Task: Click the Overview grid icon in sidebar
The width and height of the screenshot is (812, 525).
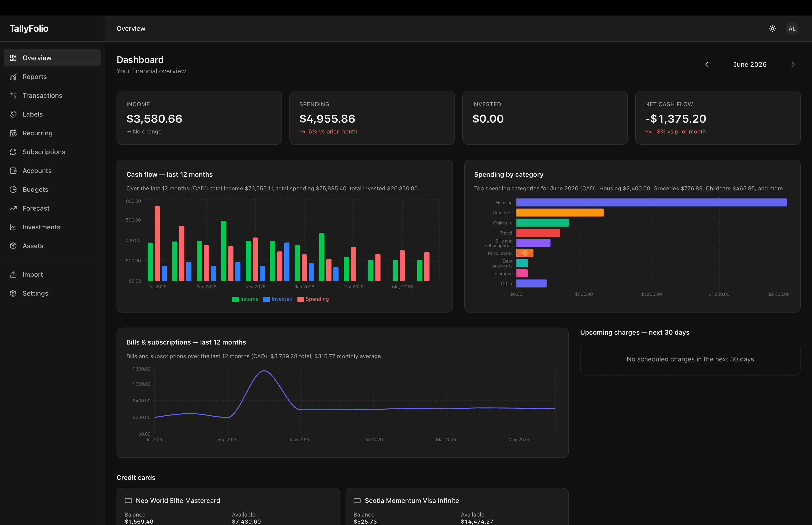Action: click(13, 58)
